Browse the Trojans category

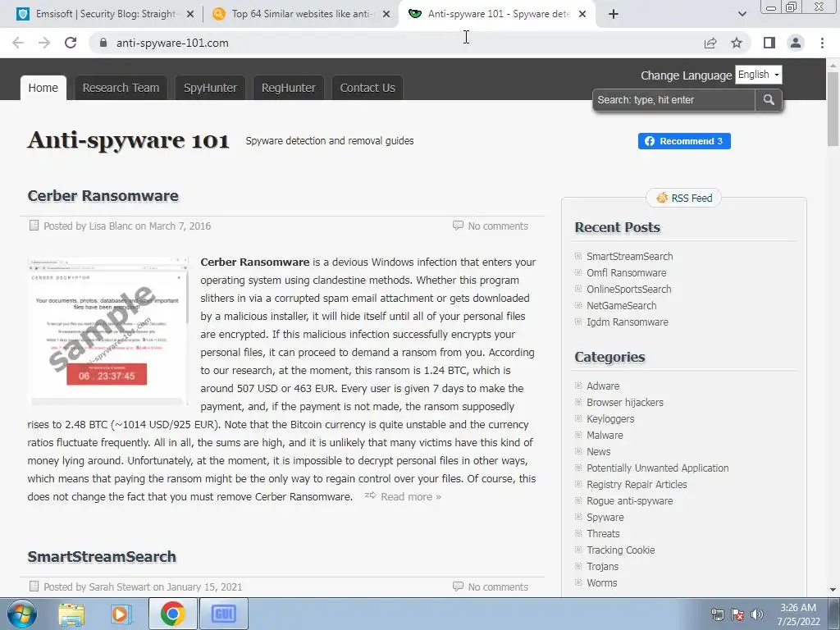(602, 567)
